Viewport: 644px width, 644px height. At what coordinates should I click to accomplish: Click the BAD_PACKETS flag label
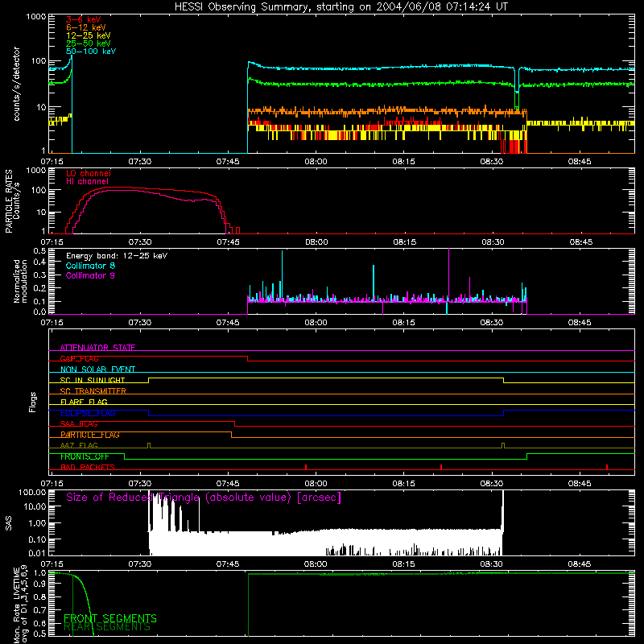pos(88,468)
